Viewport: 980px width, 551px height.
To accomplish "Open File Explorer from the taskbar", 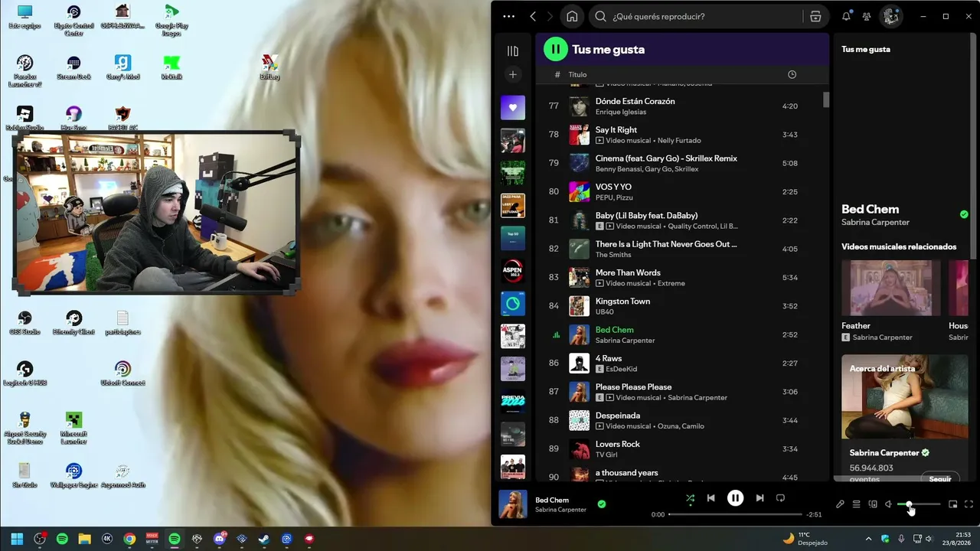I will (x=84, y=539).
